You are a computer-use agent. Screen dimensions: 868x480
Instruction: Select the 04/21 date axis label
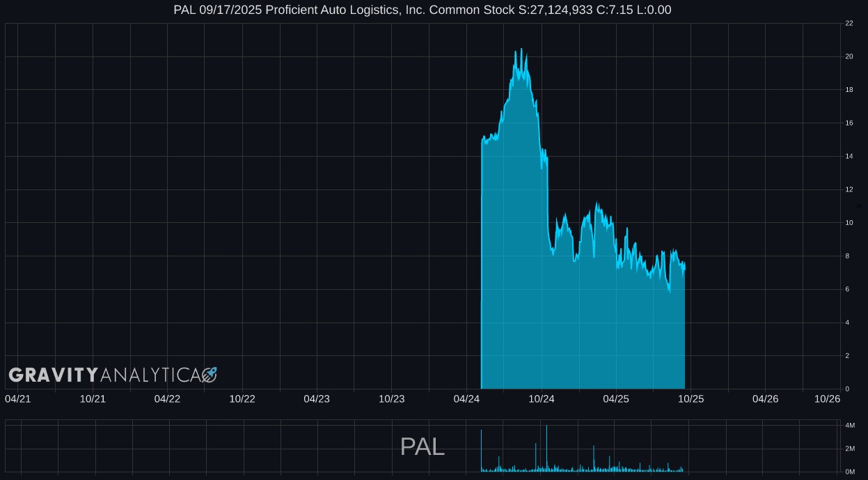coord(17,398)
